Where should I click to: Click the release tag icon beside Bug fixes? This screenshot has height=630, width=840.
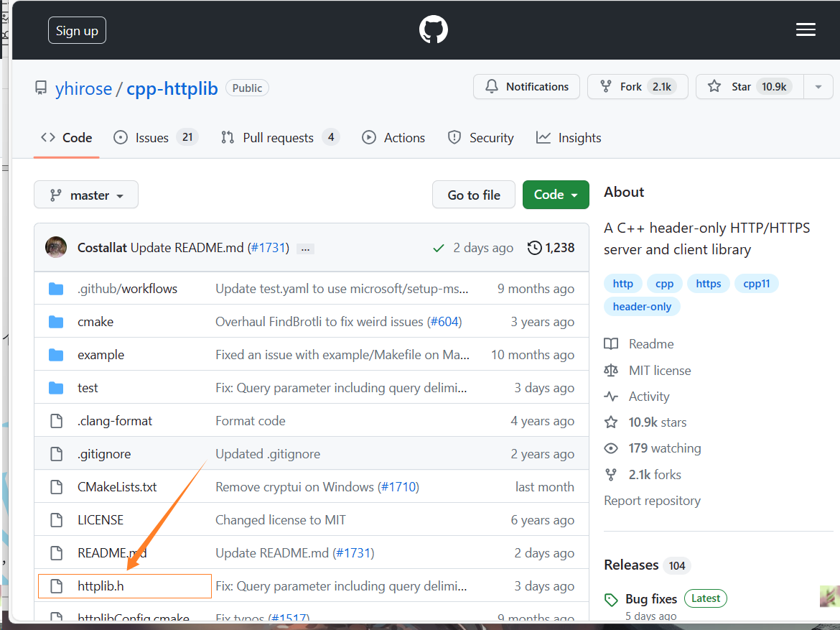tap(611, 599)
